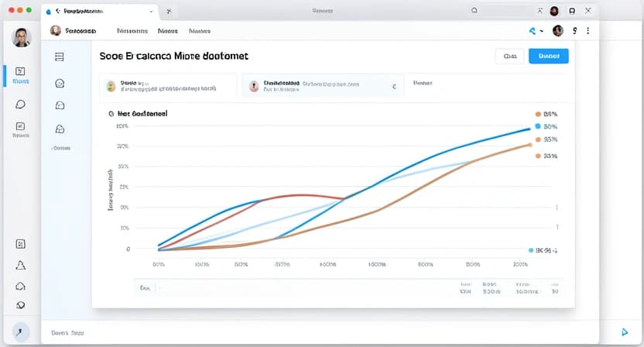The width and height of the screenshot is (644, 347).
Task: Open the blue logo dropdown in the header
Action: coord(533,31)
